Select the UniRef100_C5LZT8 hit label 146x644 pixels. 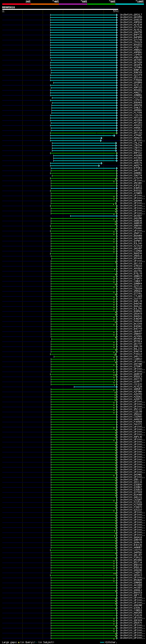(131, 143)
